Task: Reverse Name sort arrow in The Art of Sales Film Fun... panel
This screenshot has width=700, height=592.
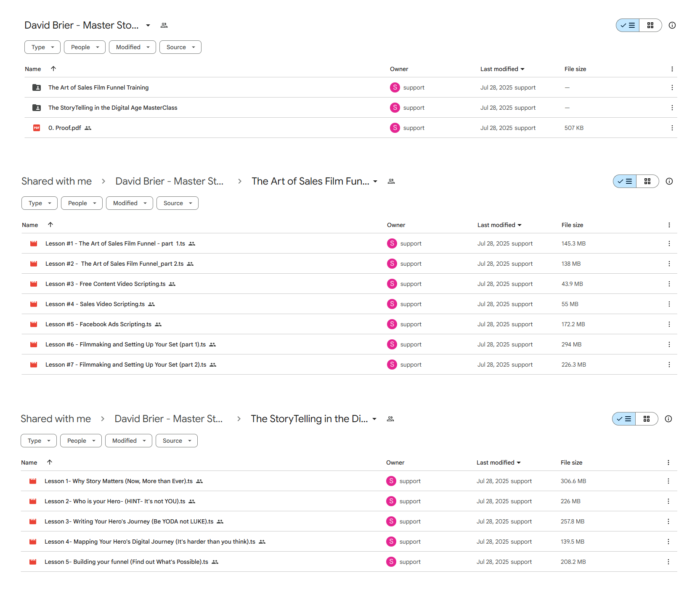Action: click(50, 225)
